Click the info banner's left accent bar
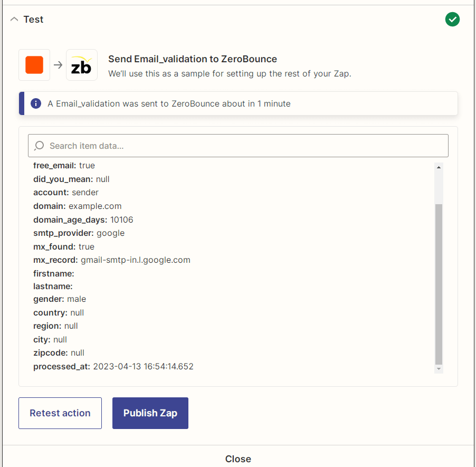Viewport: 476px width, 467px height. pos(20,103)
